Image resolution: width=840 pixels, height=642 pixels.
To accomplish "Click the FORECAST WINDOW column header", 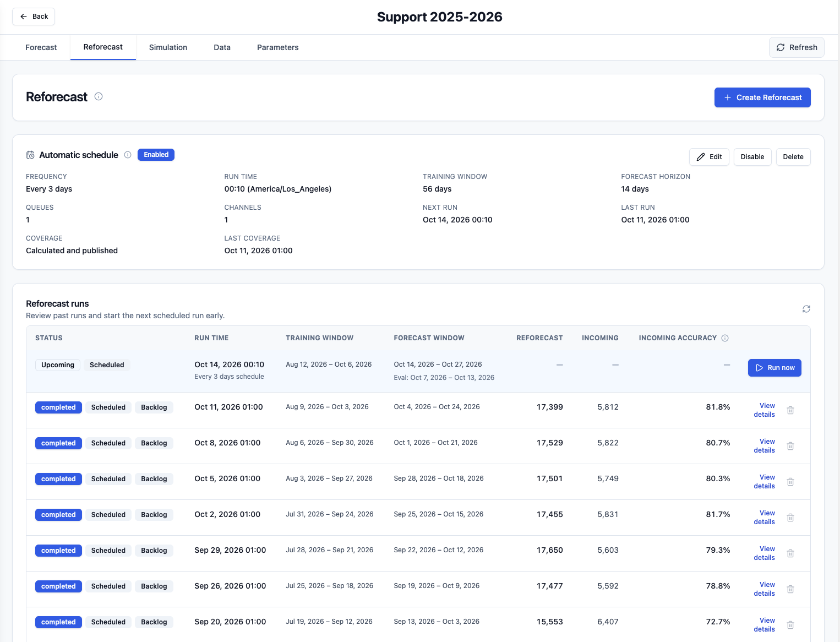I will click(x=429, y=338).
